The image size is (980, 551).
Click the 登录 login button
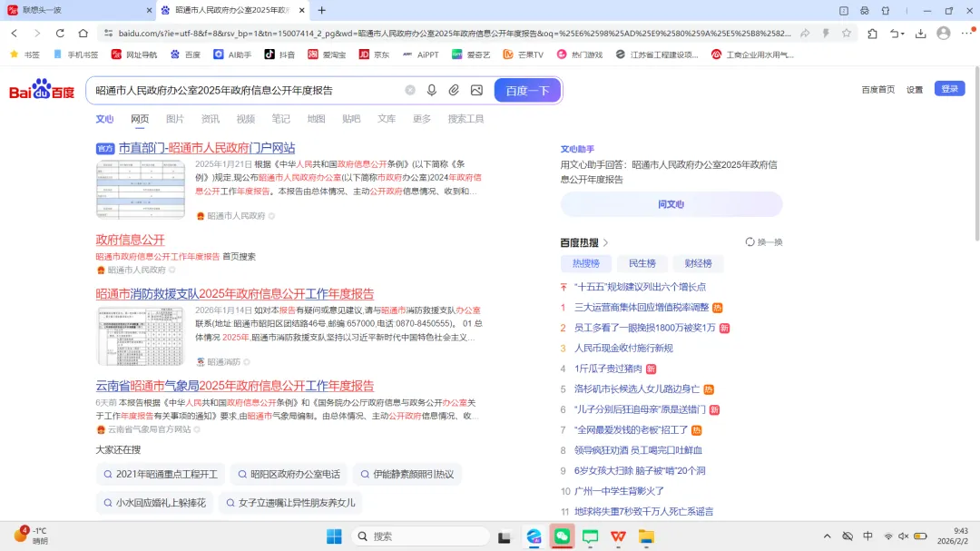[949, 89]
